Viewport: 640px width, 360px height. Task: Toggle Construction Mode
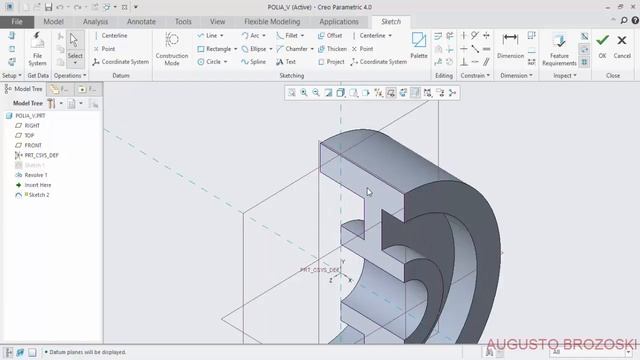point(172,48)
